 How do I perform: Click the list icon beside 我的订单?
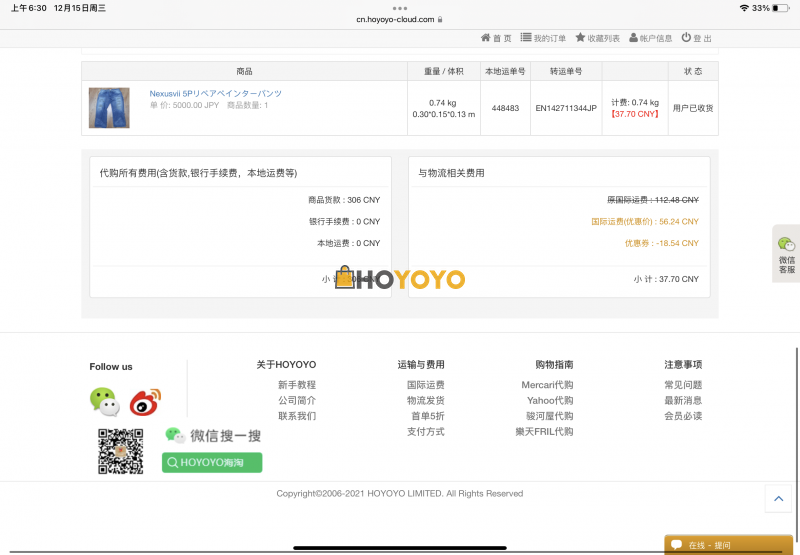(x=526, y=38)
